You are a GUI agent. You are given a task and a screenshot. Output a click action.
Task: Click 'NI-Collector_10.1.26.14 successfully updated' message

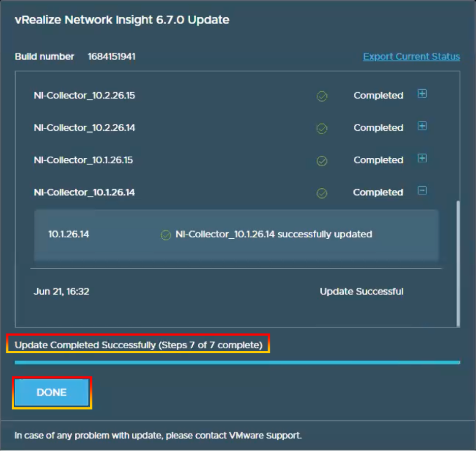[x=274, y=234]
